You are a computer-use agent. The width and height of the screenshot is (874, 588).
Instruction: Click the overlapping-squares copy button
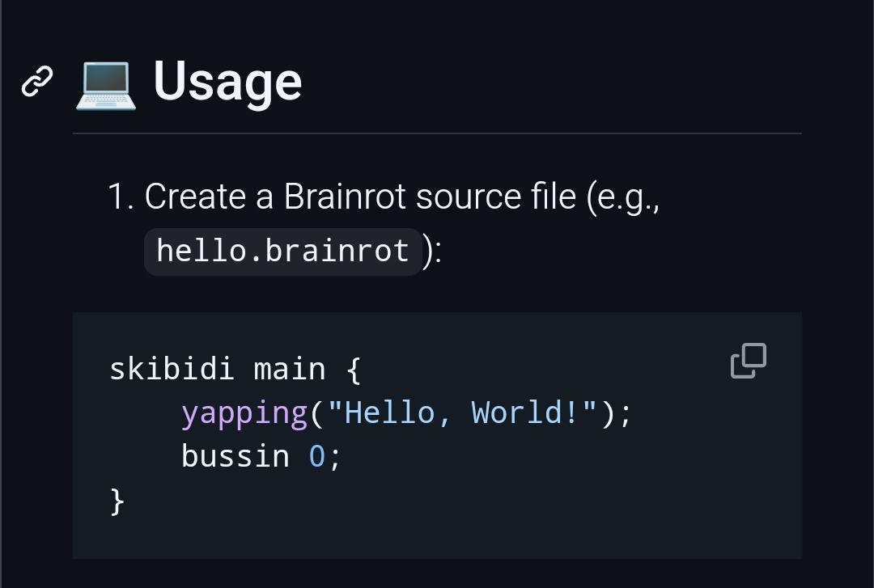[x=747, y=362]
